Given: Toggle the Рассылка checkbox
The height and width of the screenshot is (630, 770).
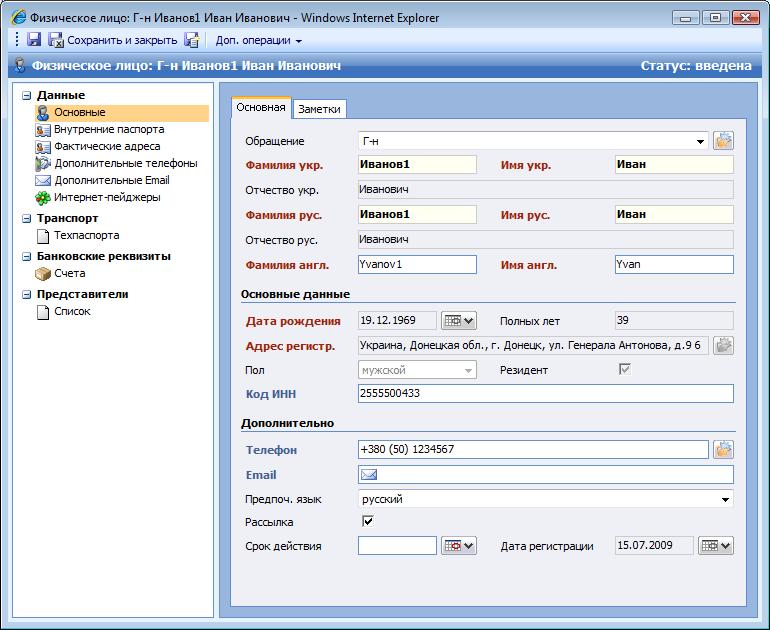Looking at the screenshot, I should click(x=367, y=522).
